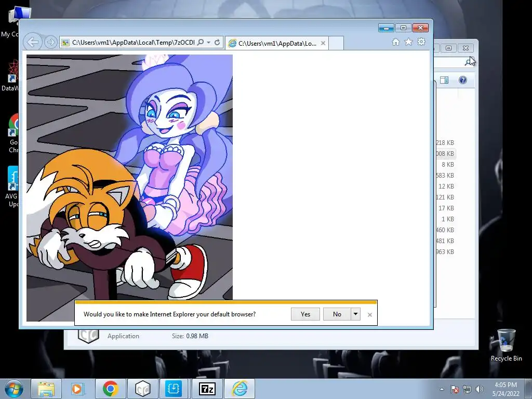532x399 pixels.
Task: Select the 481 KB file row in Explorer
Action: pyautogui.click(x=445, y=241)
